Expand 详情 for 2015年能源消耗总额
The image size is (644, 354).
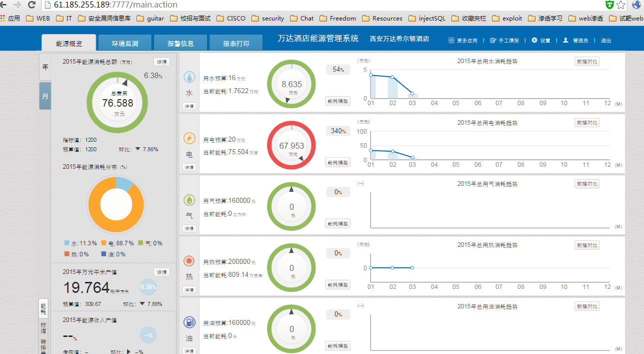coord(161,62)
